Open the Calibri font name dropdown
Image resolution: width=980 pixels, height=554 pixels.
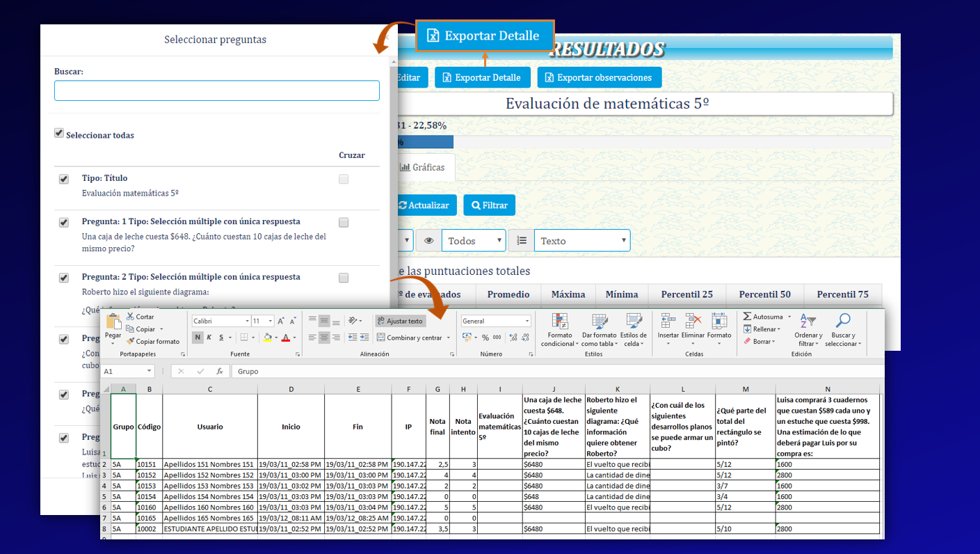(247, 321)
